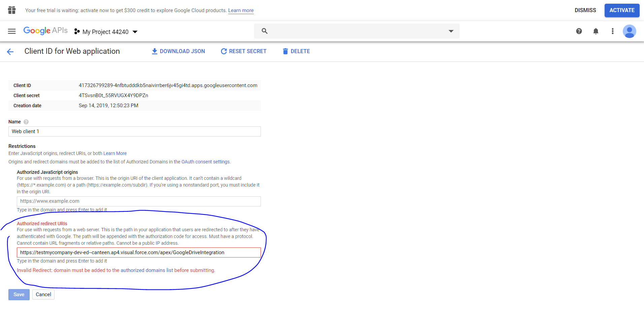Image resolution: width=644 pixels, height=315 pixels.
Task: Click the Authorized JavaScript origins label
Action: [47, 172]
